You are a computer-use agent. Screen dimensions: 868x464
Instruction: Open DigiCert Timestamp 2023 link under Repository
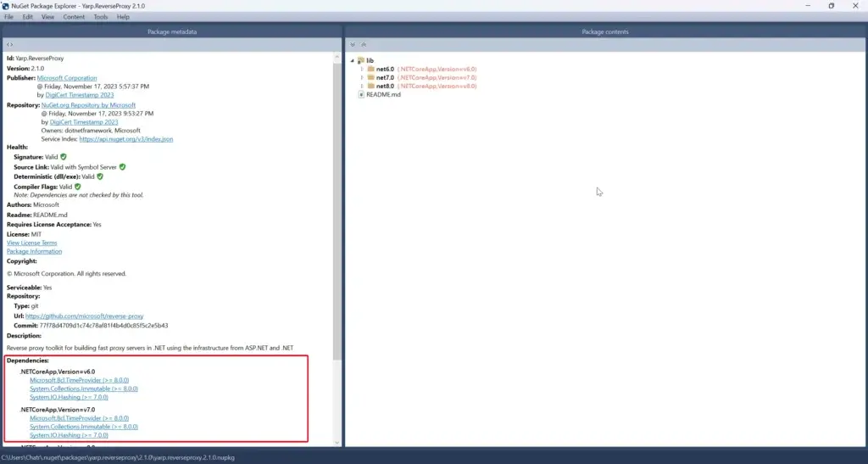tap(84, 122)
